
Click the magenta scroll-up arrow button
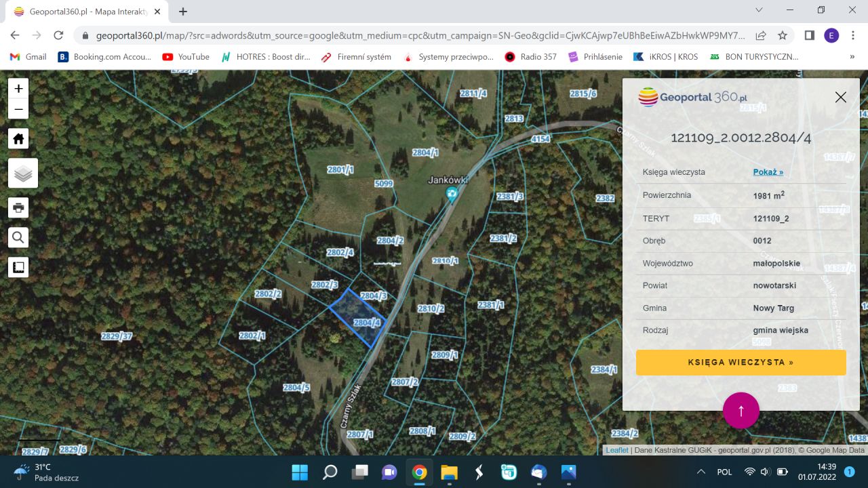tap(741, 410)
